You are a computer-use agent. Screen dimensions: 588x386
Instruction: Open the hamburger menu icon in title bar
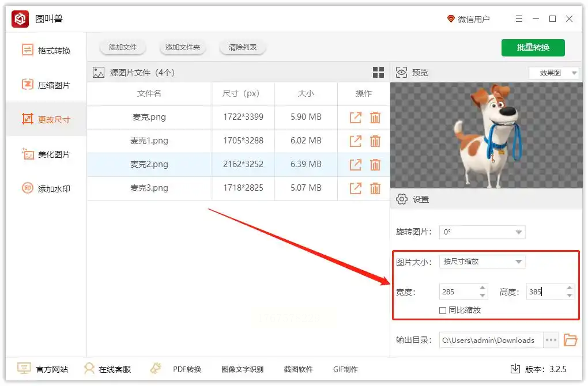(x=519, y=19)
